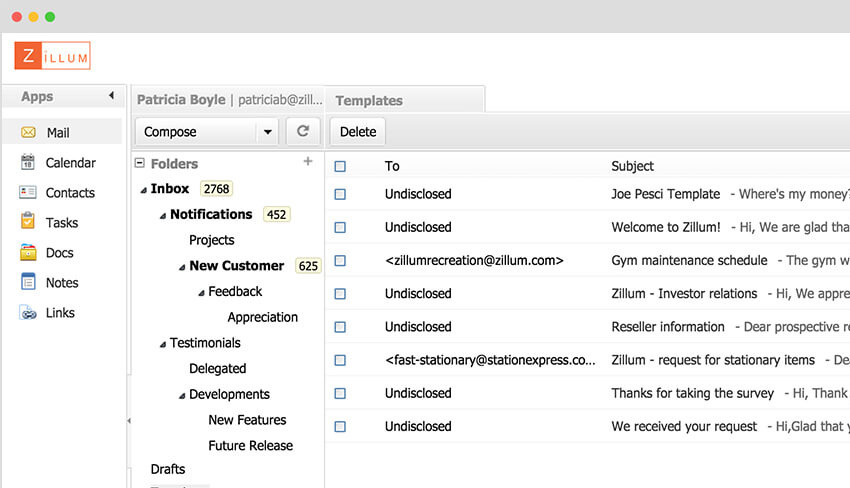
Task: Check the Joe Pesci Template message
Action: (340, 194)
